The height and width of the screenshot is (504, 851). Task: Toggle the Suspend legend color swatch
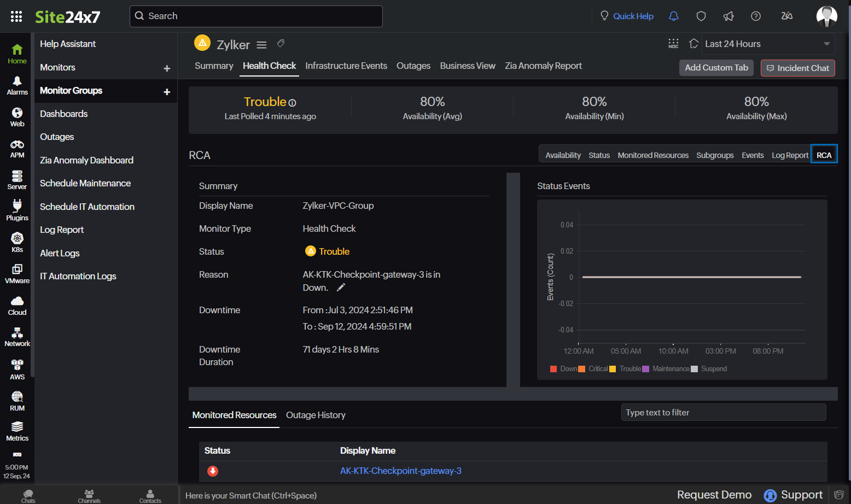click(695, 369)
